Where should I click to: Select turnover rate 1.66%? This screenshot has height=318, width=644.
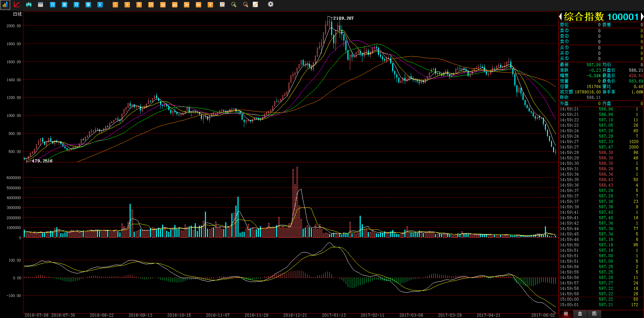click(x=637, y=92)
